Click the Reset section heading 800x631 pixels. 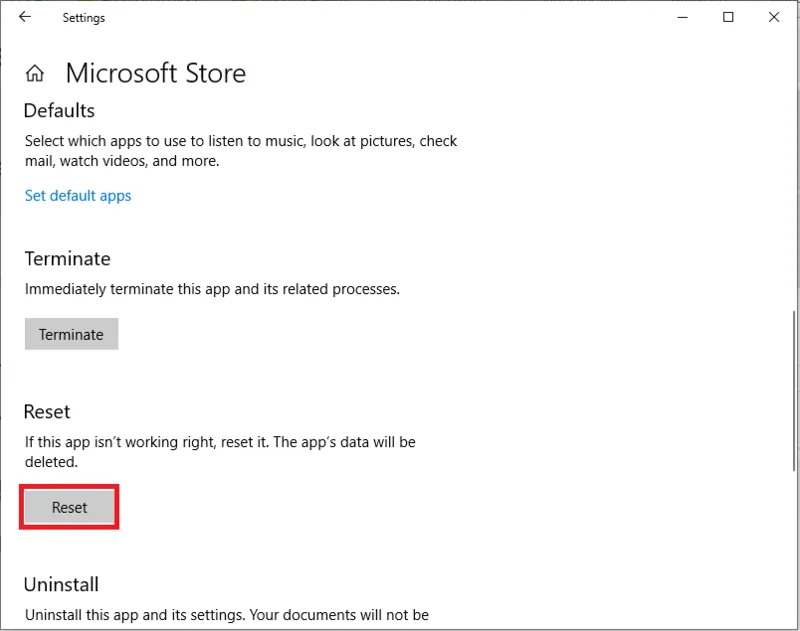[47, 412]
